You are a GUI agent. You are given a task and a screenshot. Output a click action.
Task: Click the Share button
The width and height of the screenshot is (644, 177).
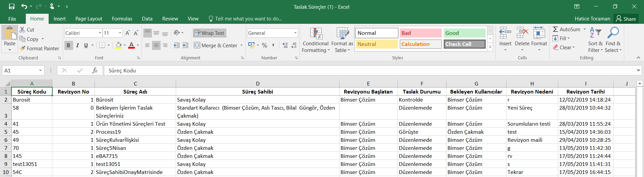point(626,19)
